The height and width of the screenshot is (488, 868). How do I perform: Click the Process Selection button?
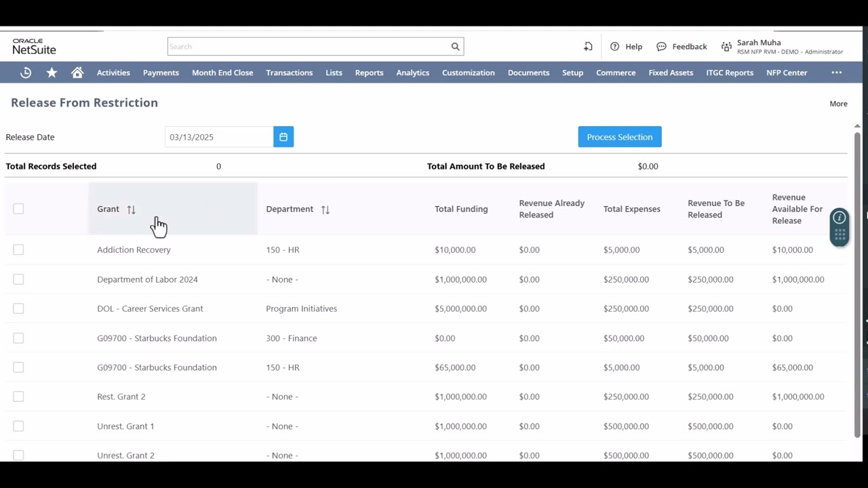click(x=620, y=137)
